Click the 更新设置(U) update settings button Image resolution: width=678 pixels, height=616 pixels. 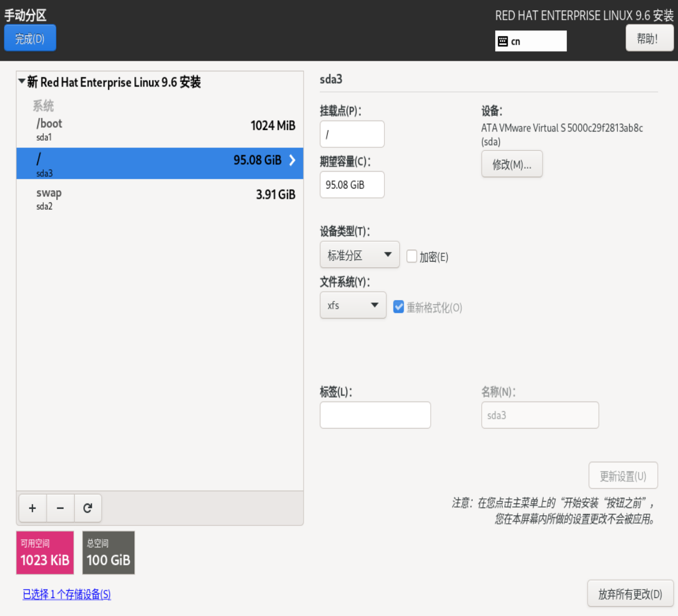click(x=623, y=476)
